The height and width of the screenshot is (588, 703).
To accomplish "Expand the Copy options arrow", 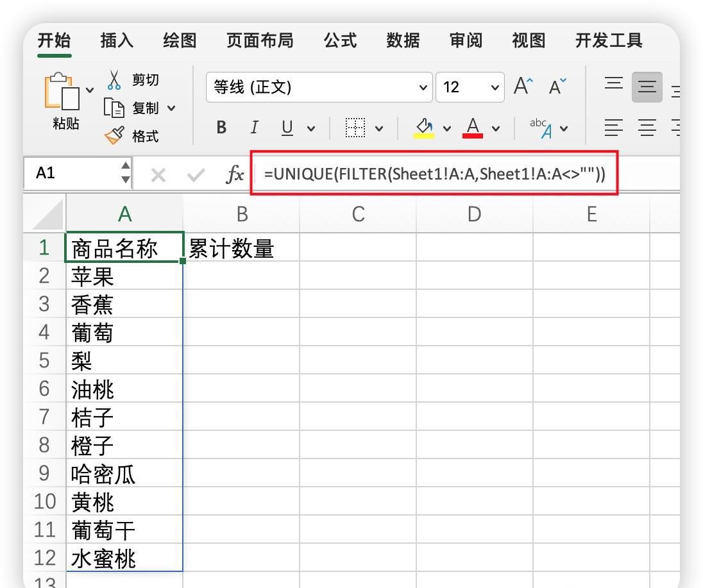I will (x=171, y=108).
